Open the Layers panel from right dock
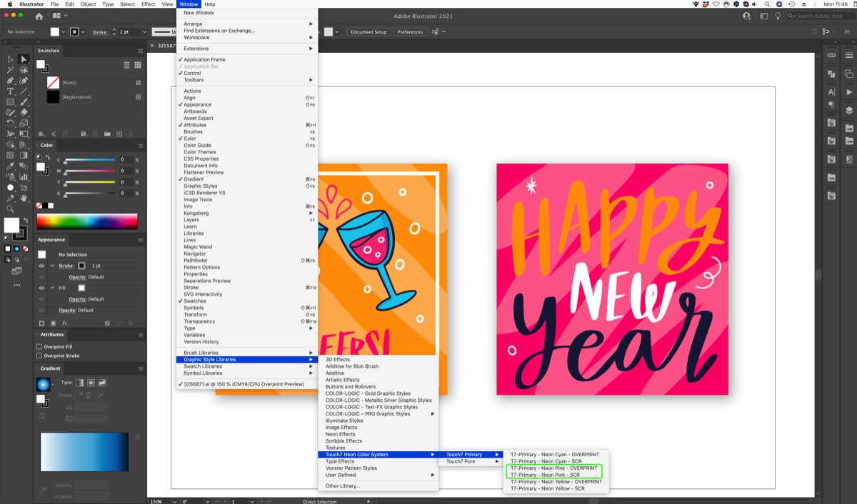The height and width of the screenshot is (504, 857). point(848,111)
